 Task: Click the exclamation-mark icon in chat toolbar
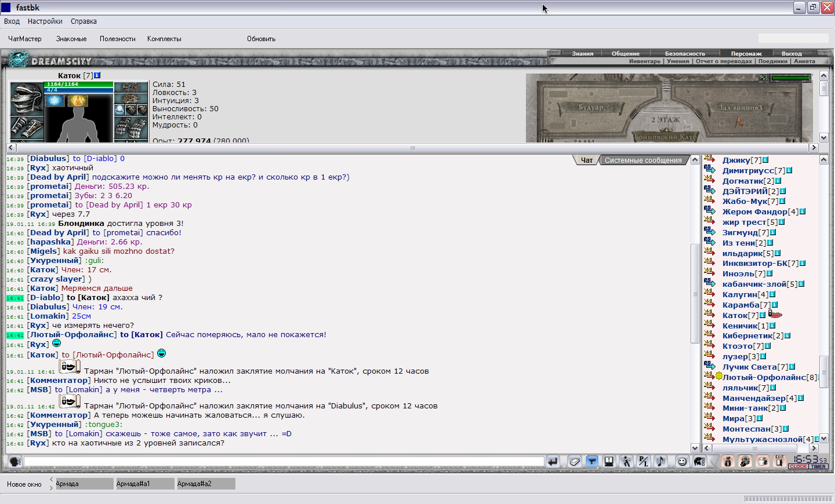(609, 462)
